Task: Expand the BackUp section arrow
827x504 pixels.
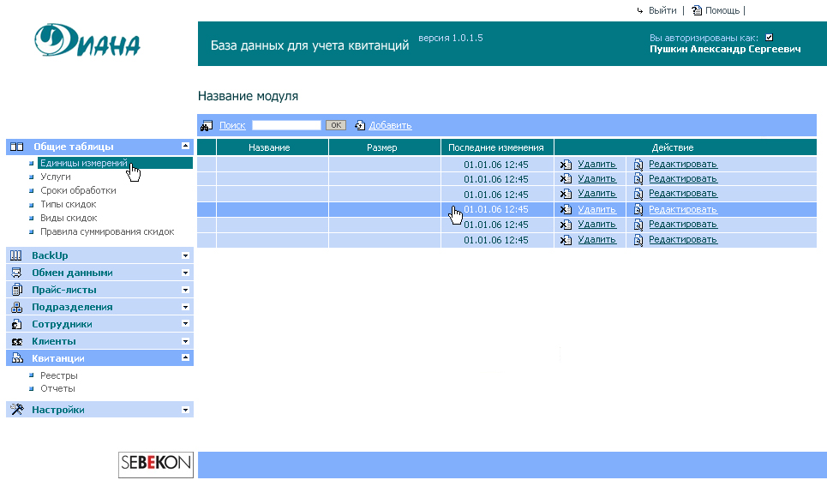Action: (x=185, y=255)
